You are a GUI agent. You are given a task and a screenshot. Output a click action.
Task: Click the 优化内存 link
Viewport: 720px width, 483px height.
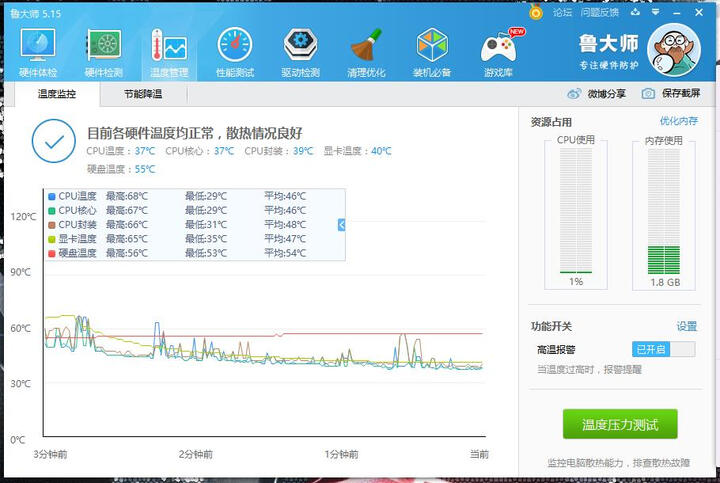(x=679, y=121)
